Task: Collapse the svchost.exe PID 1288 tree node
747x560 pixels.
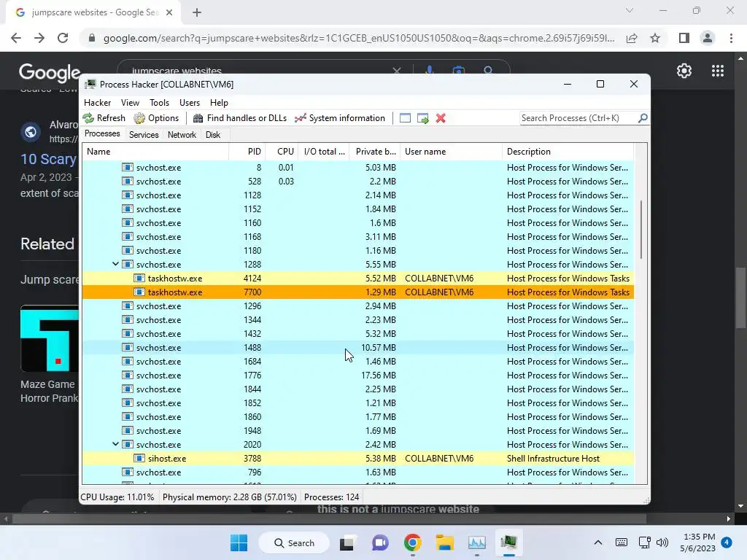Action: (115, 264)
